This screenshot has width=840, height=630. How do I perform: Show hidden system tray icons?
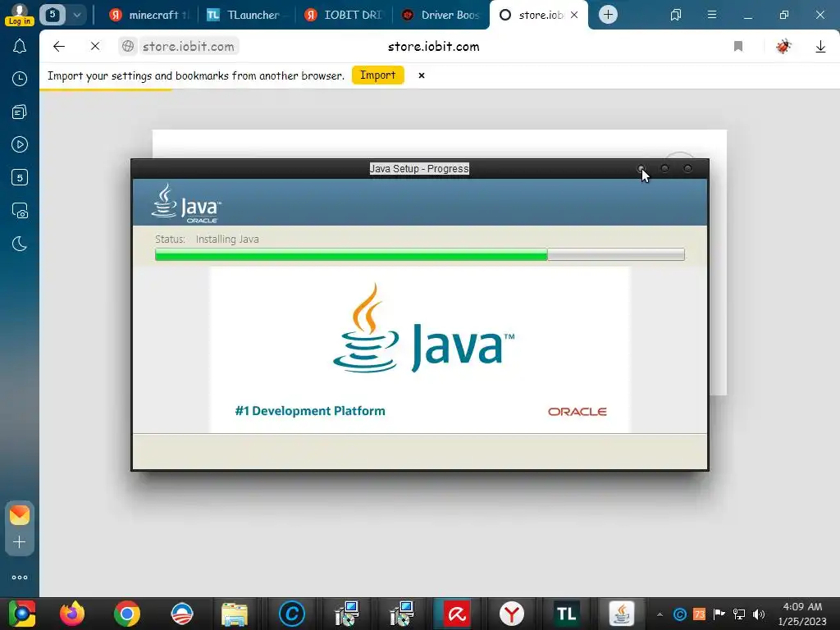pos(660,614)
